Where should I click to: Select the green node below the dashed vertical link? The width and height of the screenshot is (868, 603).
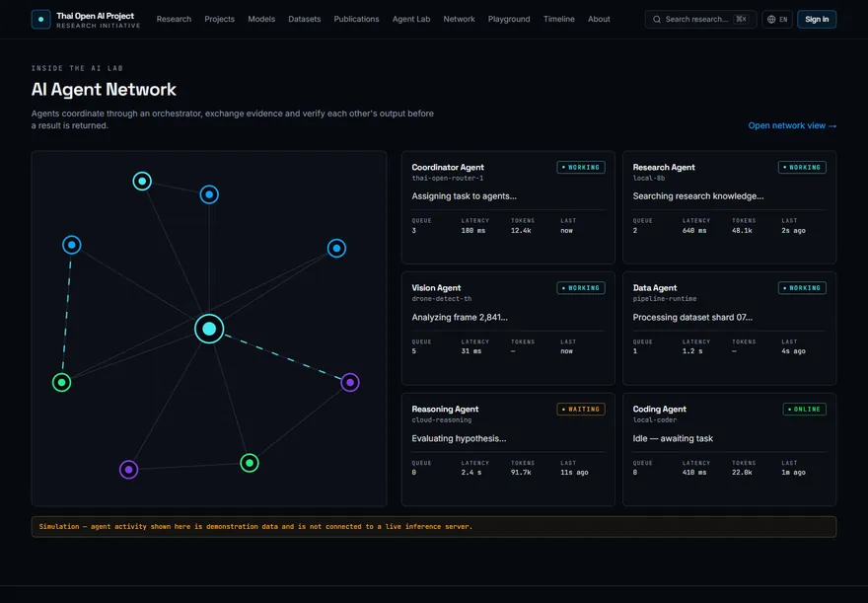coord(62,382)
